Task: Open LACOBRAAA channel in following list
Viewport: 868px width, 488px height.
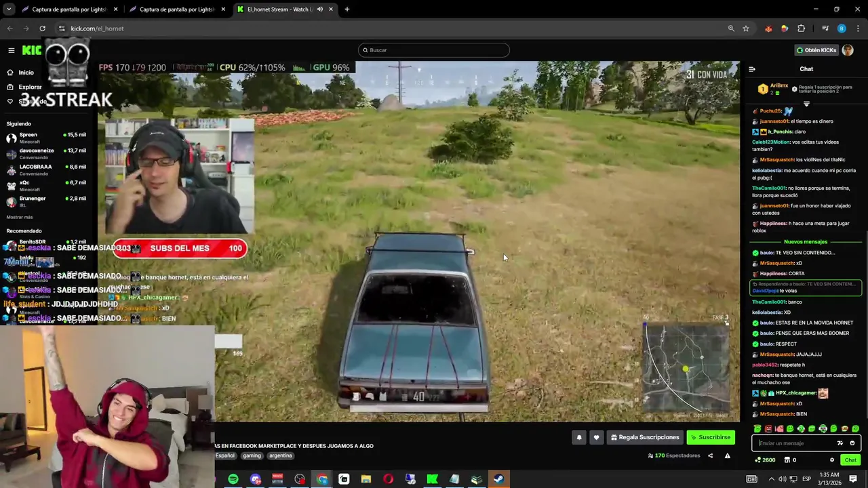Action: pos(46,169)
